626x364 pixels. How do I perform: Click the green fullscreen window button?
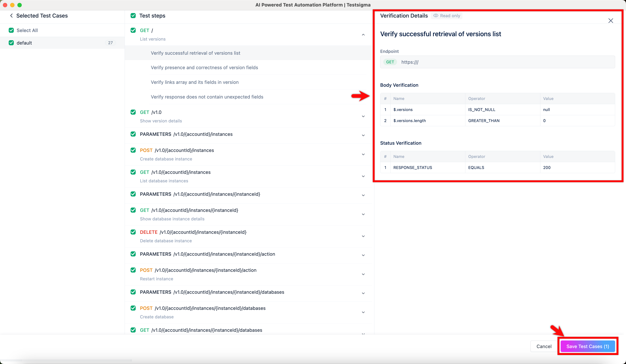pyautogui.click(x=20, y=5)
